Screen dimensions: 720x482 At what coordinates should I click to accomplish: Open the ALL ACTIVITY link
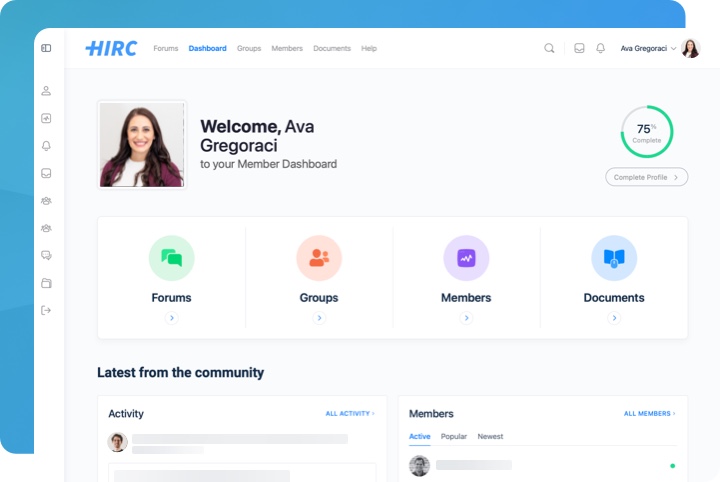pyautogui.click(x=350, y=414)
